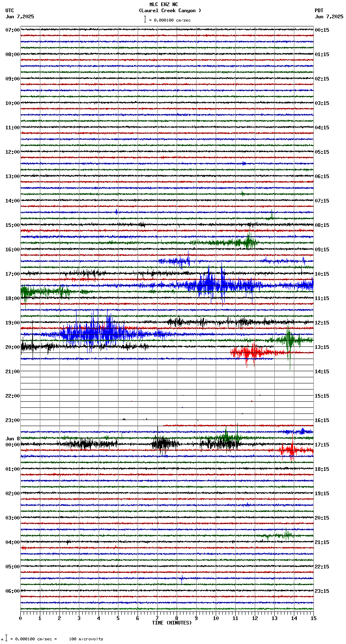Viewport: 346px width, 644px height.
Task: Click the '06:00' UTC time label
Action: [13, 591]
